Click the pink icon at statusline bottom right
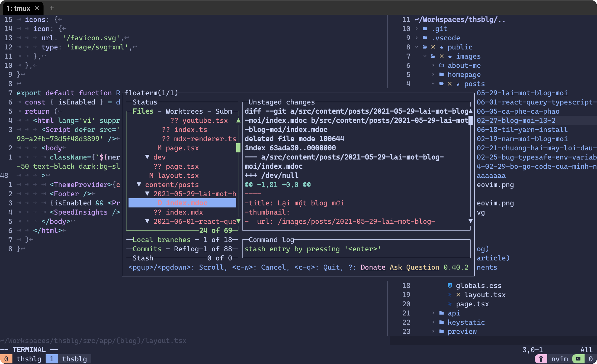This screenshot has width=597, height=364. [x=542, y=359]
